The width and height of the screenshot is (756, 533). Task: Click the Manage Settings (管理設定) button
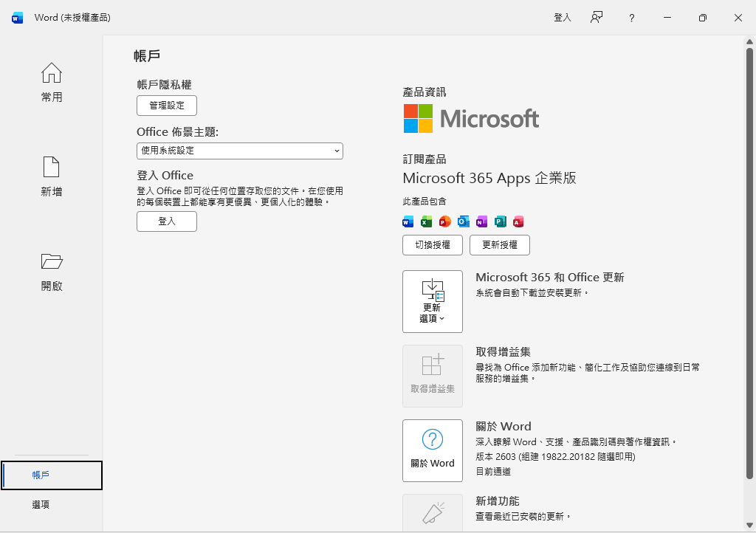pyautogui.click(x=167, y=106)
